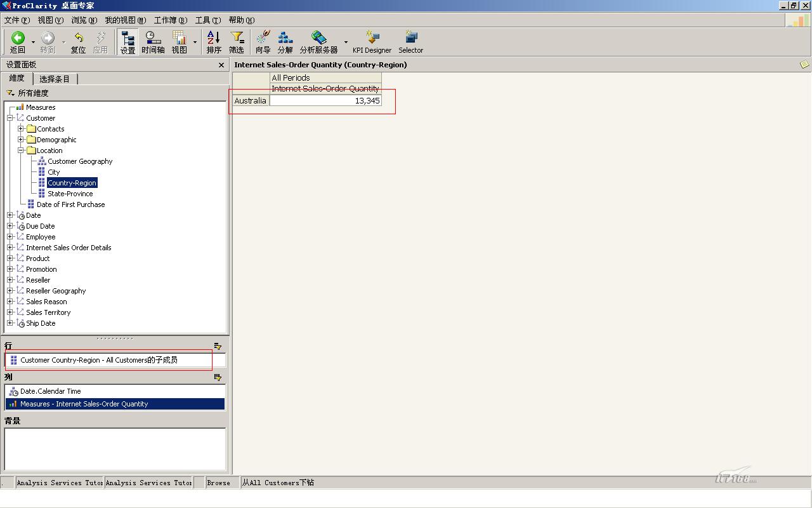This screenshot has width=812, height=508.
Task: Select the Country-Region tree item
Action: coord(72,183)
